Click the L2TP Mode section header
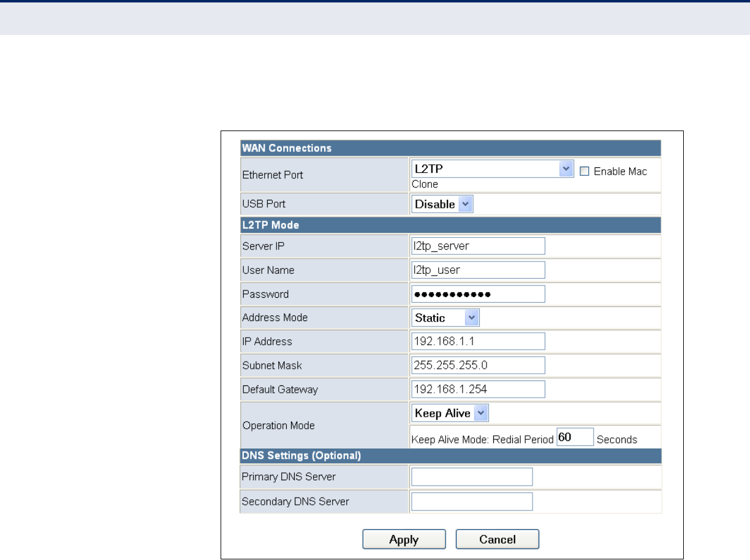The width and height of the screenshot is (750, 560). pyautogui.click(x=450, y=225)
